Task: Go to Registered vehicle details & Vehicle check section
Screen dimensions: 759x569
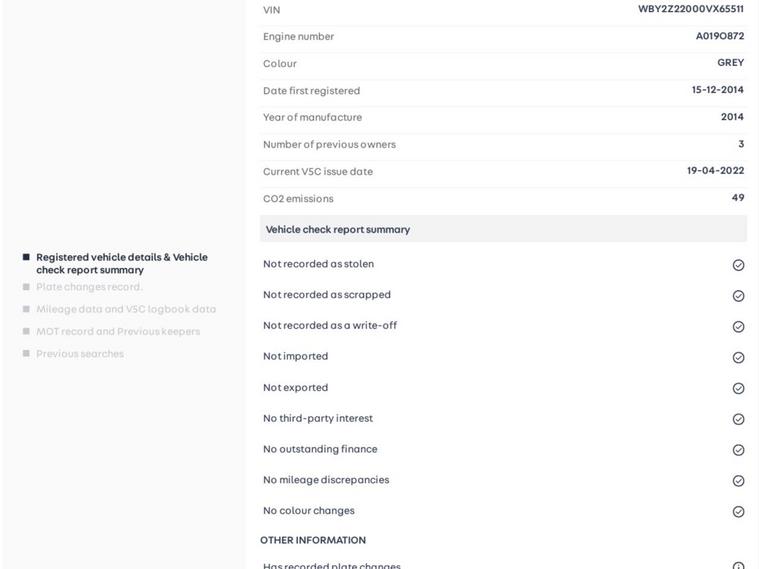Action: click(121, 263)
